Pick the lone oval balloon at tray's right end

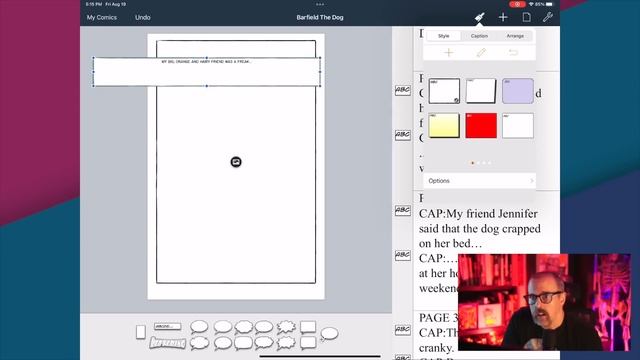(x=329, y=334)
